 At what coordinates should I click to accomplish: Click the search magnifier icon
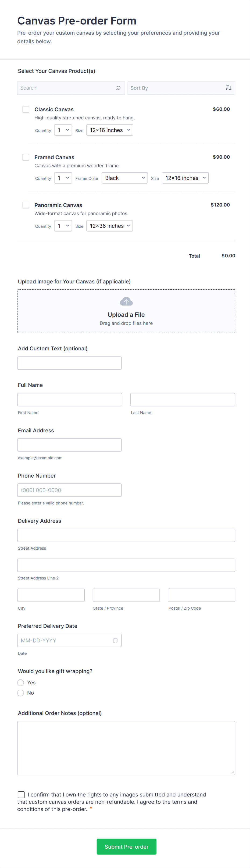pyautogui.click(x=118, y=88)
